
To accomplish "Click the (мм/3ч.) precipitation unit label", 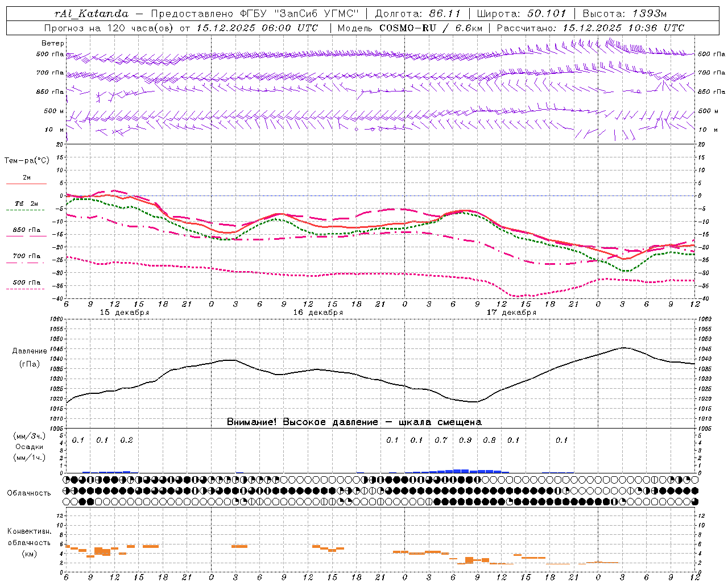I will tap(30, 436).
